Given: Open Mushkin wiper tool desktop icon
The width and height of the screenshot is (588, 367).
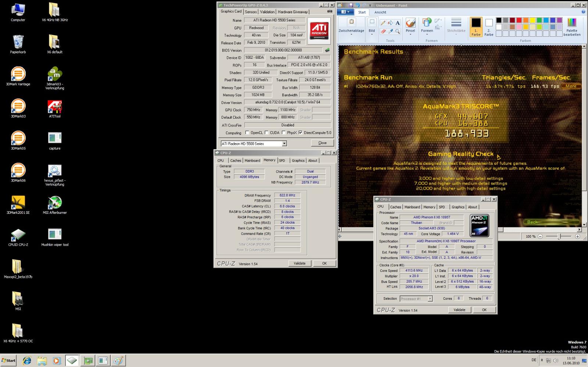Looking at the screenshot, I should click(55, 237).
